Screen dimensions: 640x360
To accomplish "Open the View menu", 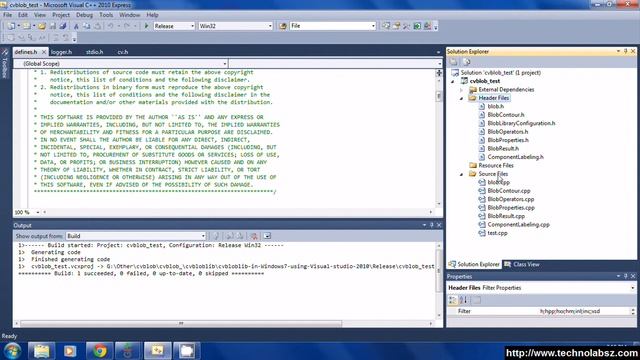I will 40,15.
